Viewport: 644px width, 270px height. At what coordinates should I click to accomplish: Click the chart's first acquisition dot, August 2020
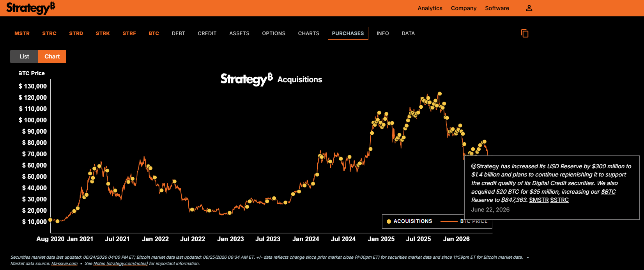(50, 220)
